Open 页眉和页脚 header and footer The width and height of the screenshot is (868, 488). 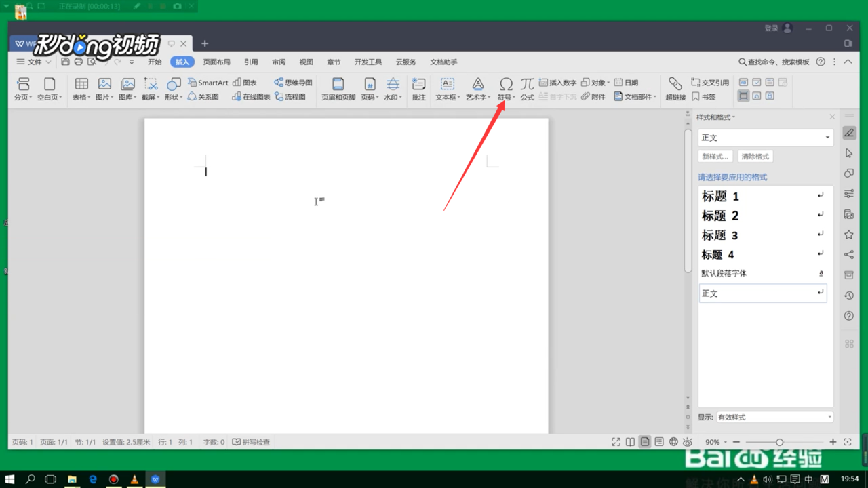(338, 89)
